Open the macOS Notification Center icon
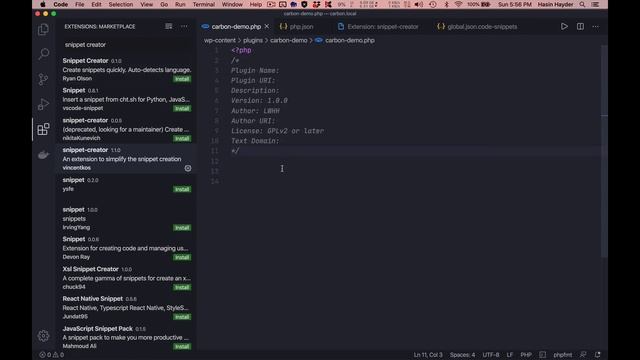 pyautogui.click(x=596, y=4)
